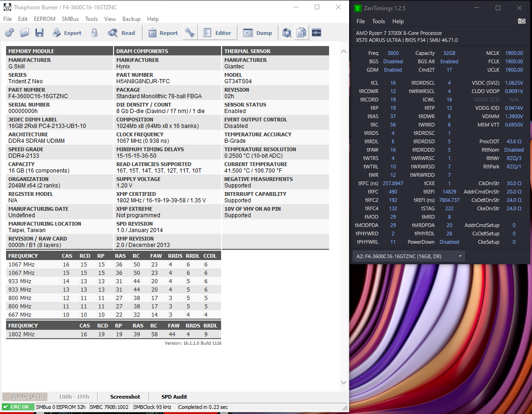
Task: Click the JEDEC label 16GB 2Rx8 PC4-2133-UB1-10
Action: pyautogui.click(x=47, y=126)
